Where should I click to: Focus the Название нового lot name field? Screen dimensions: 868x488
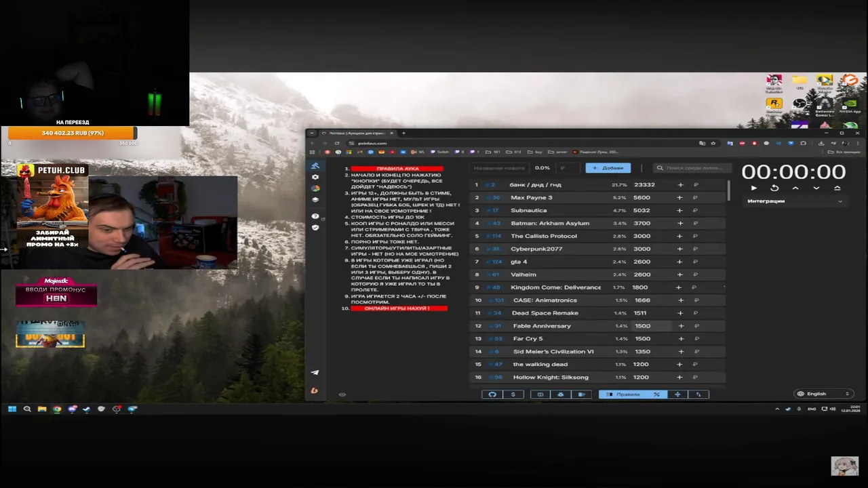[499, 167]
